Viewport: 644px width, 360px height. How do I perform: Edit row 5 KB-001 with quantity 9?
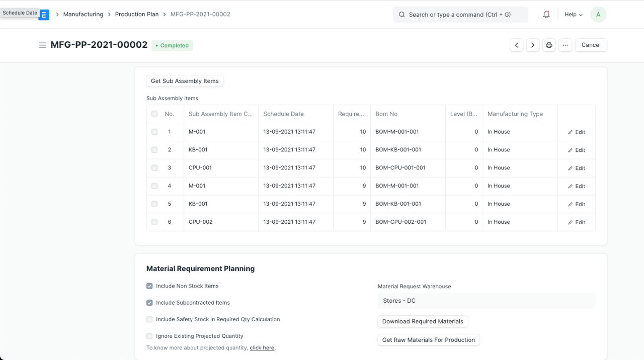(577, 205)
